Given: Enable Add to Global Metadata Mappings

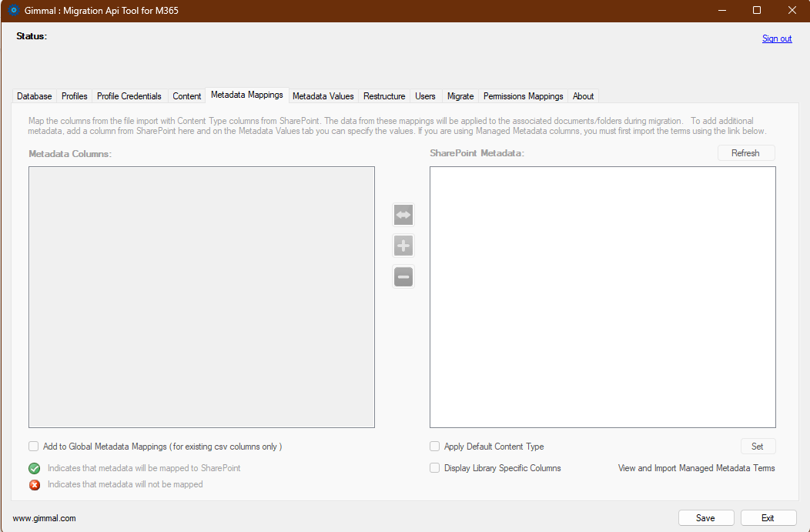Looking at the screenshot, I should (33, 447).
